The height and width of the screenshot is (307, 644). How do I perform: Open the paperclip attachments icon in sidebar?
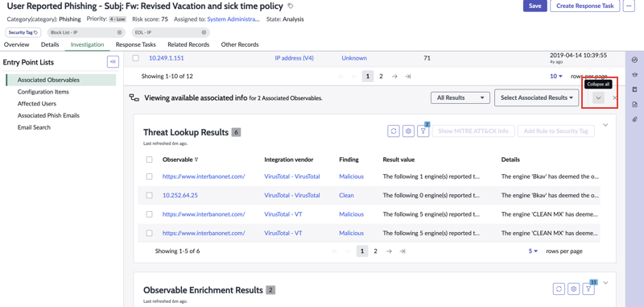pyautogui.click(x=634, y=119)
